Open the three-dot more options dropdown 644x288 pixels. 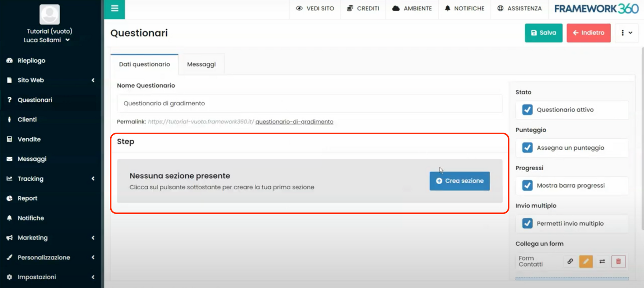(x=626, y=33)
